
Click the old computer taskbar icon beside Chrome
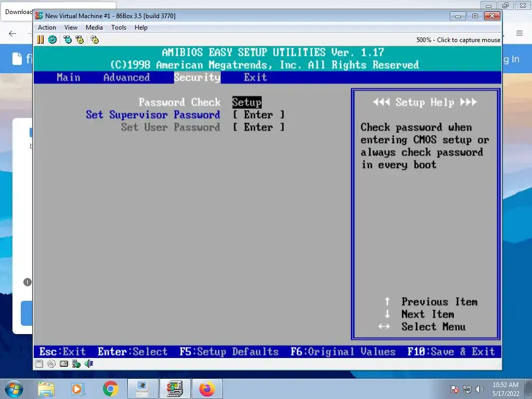(142, 389)
